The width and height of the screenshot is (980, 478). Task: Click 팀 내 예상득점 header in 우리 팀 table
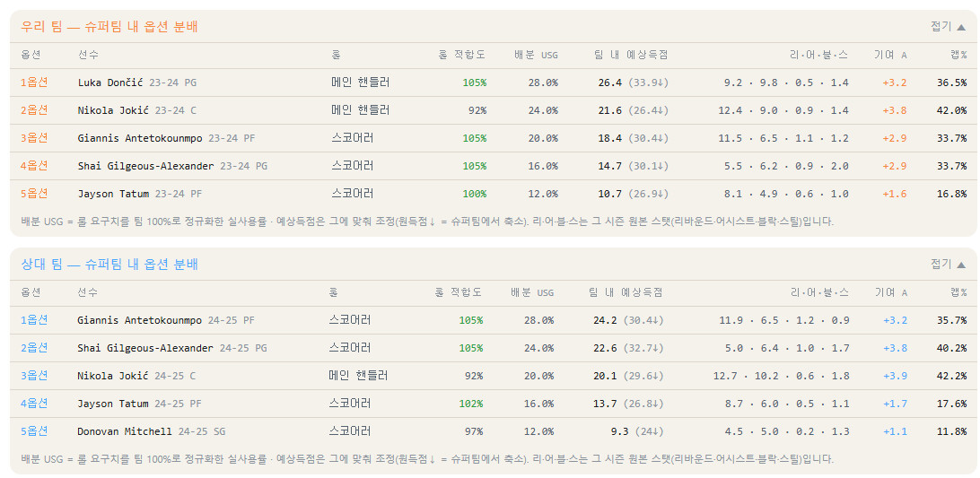tap(631, 55)
